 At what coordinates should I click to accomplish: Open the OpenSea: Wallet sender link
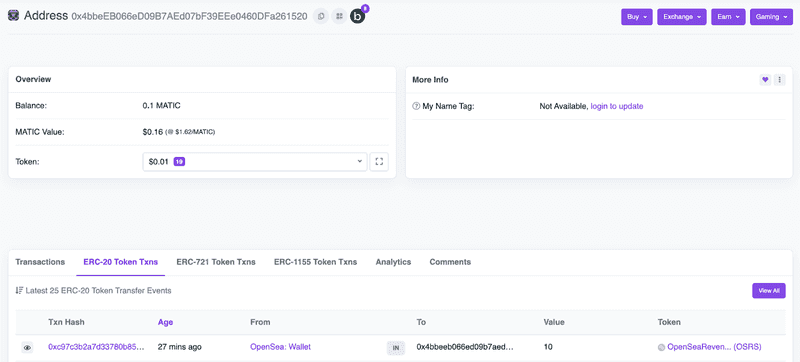pyautogui.click(x=280, y=347)
